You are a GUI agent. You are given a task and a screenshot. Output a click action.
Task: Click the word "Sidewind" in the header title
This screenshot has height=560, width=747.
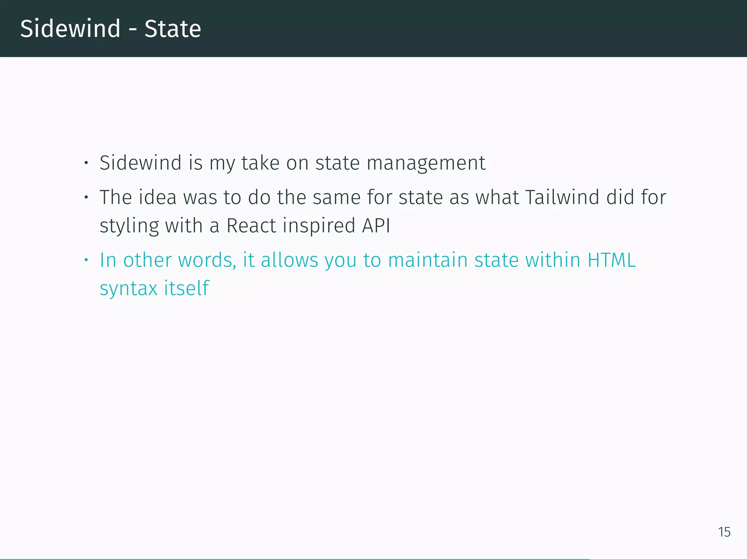pos(70,28)
